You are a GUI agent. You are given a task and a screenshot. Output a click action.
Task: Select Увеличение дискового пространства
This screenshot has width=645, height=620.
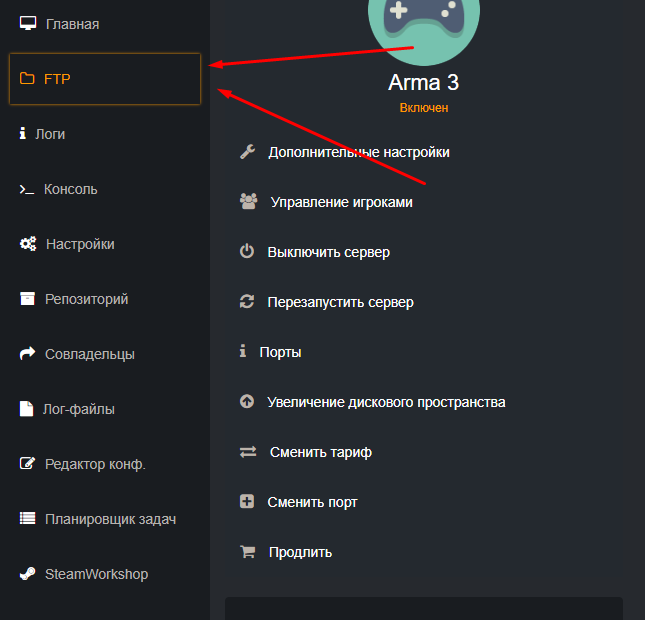coord(386,402)
